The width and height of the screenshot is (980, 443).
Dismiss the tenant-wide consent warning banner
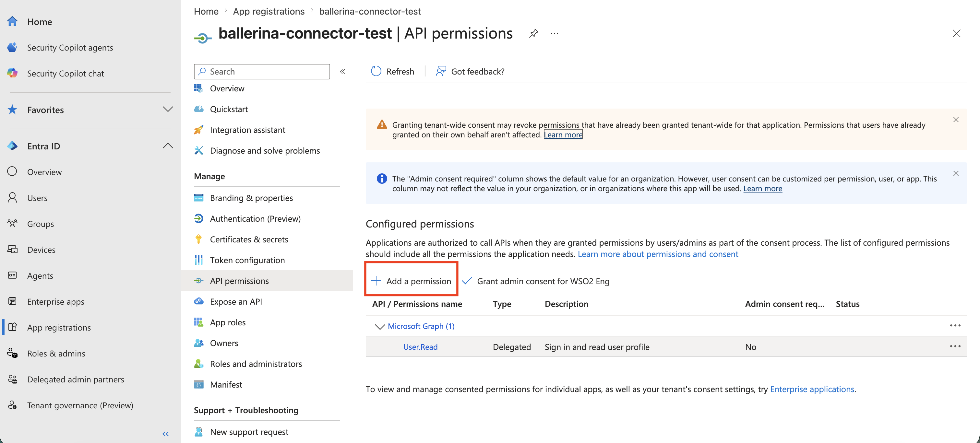coord(956,120)
